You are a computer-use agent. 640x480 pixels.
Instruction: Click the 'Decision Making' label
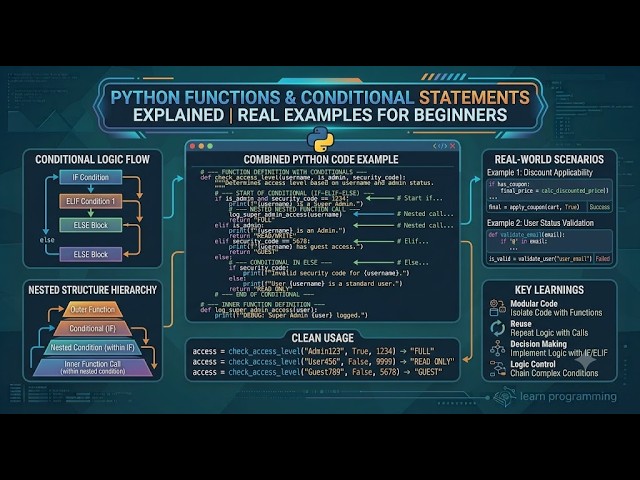[538, 344]
